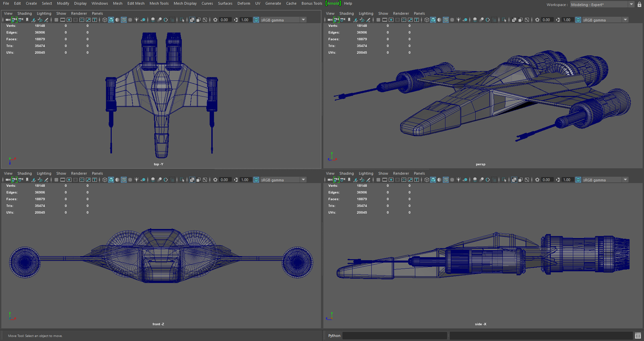
Task: Open Show menu in front view panel
Action: 61,173
